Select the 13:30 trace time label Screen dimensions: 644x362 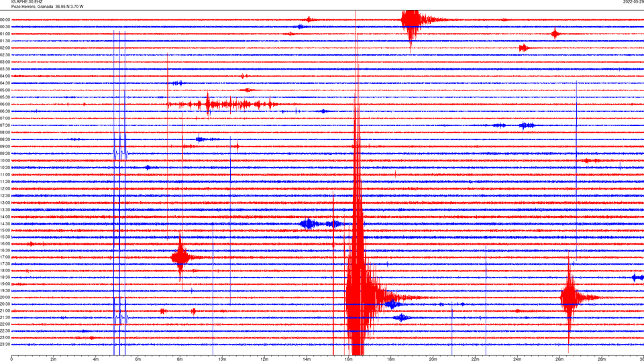click(x=5, y=210)
